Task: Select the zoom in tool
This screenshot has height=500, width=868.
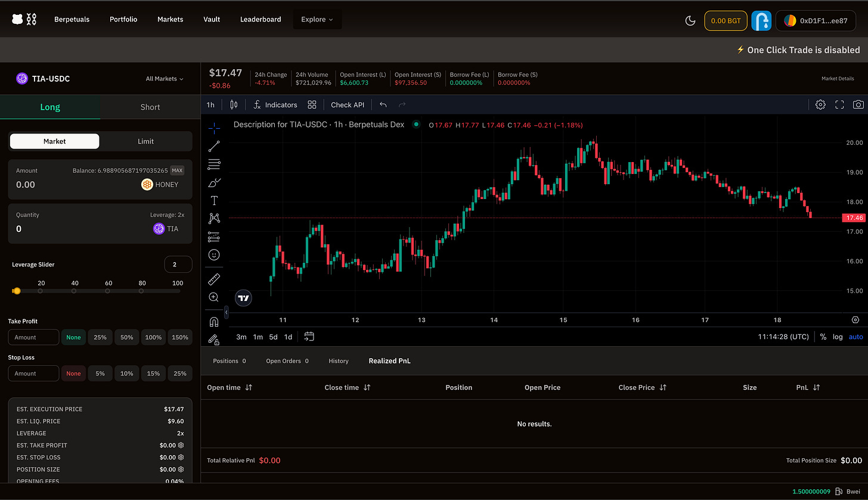Action: [214, 297]
